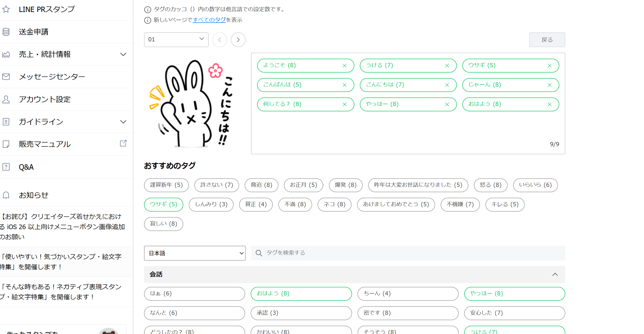Remove the こんばんは (5) tag

[x=344, y=85]
